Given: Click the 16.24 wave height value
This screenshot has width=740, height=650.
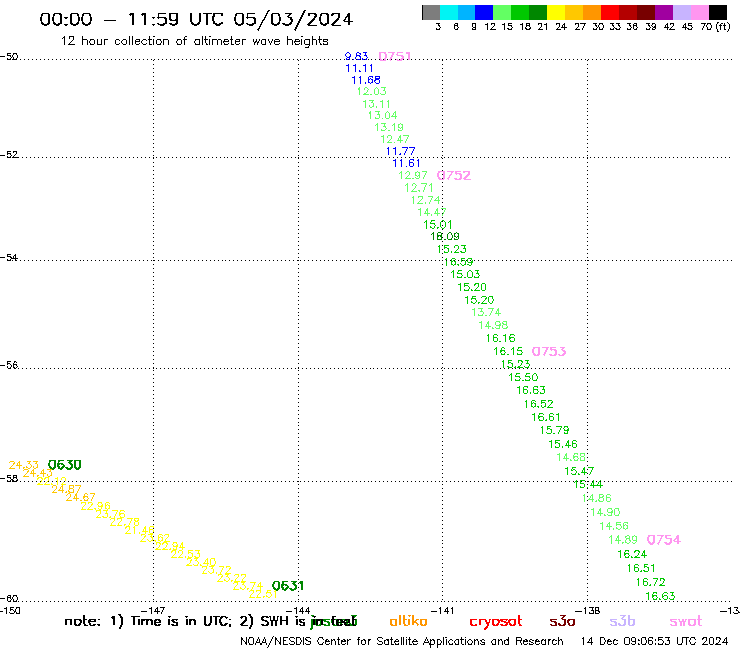Looking at the screenshot, I should pos(632,554).
